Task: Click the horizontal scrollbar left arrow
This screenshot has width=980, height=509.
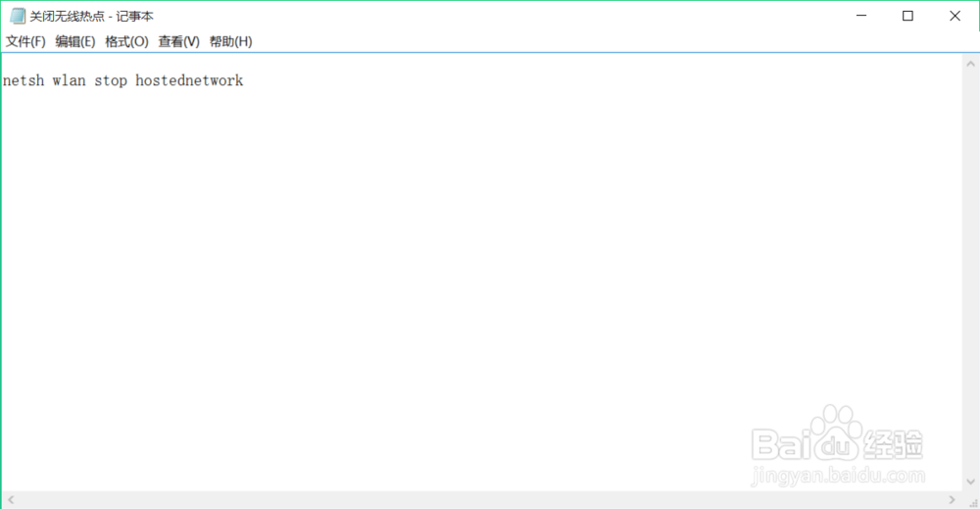Action: pos(11,499)
